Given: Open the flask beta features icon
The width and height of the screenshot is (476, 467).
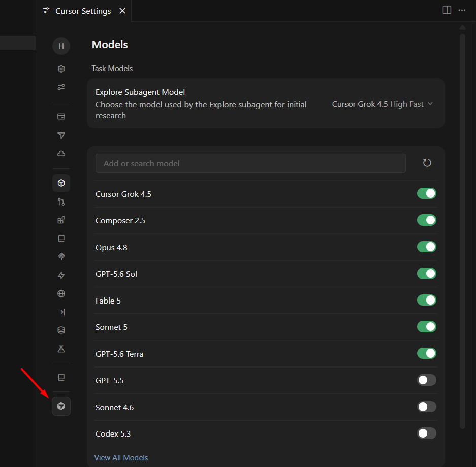Looking at the screenshot, I should (61, 349).
